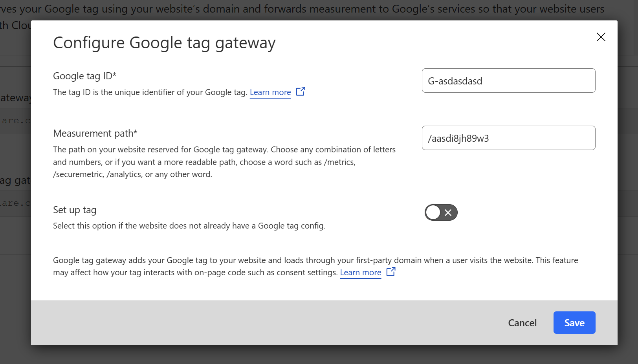Select the Measurement path input field

[x=508, y=138]
